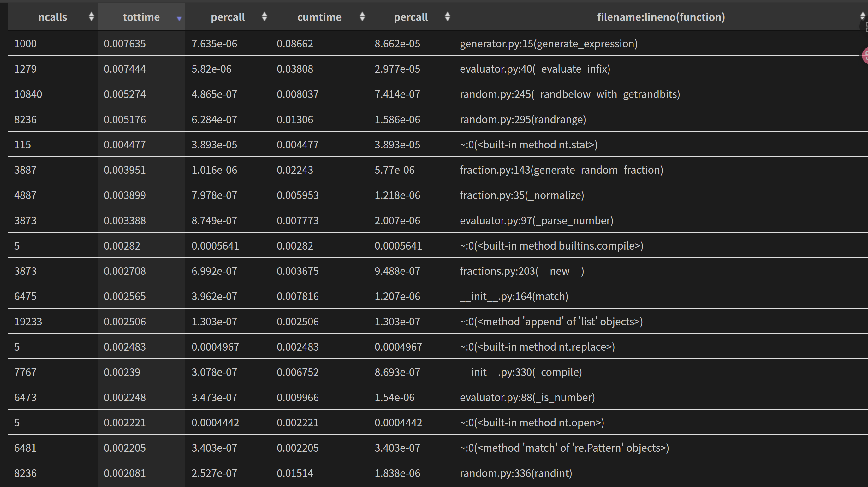
Task: Click the random.py:295(randrange) function name
Action: pyautogui.click(x=523, y=120)
